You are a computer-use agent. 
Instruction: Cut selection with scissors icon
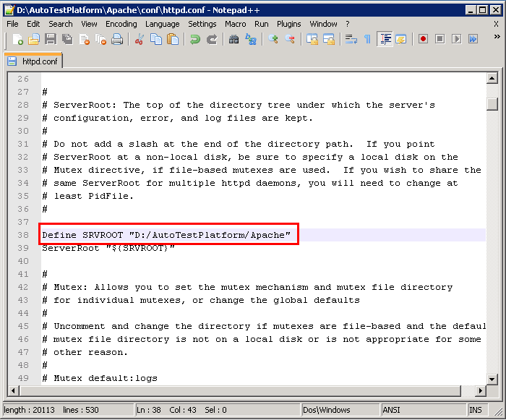click(140, 39)
